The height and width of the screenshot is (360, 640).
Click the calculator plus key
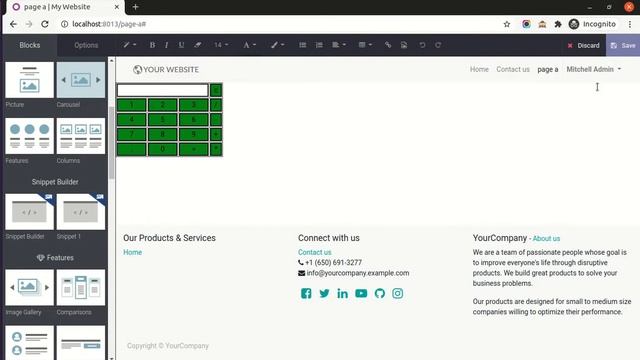[216, 134]
